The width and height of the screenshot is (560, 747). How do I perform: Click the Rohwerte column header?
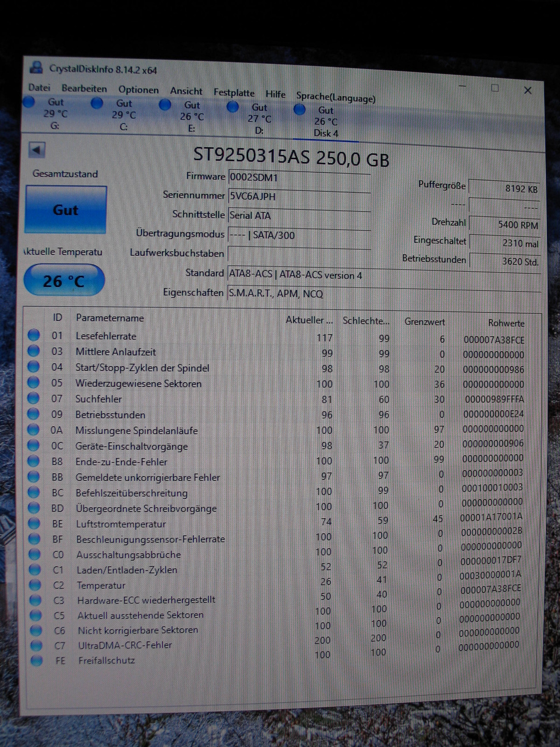click(x=506, y=323)
